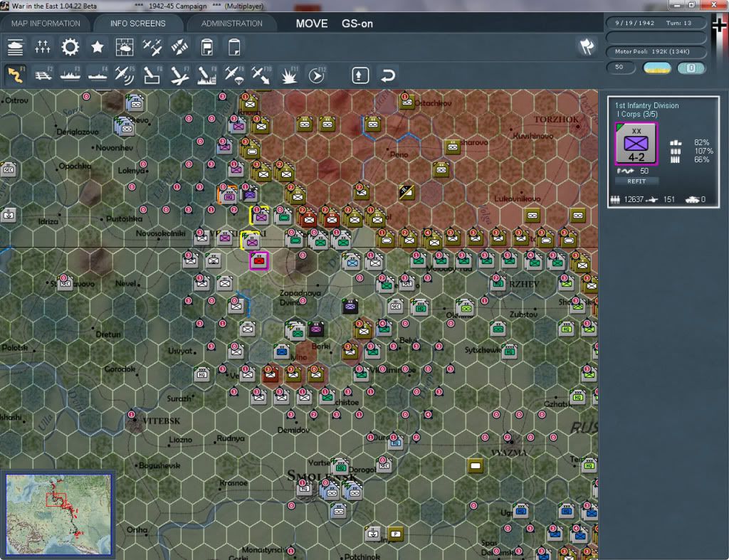Click the 1st Infantry Division unit counter
Image resolution: width=729 pixels, height=560 pixels.
coord(636,144)
